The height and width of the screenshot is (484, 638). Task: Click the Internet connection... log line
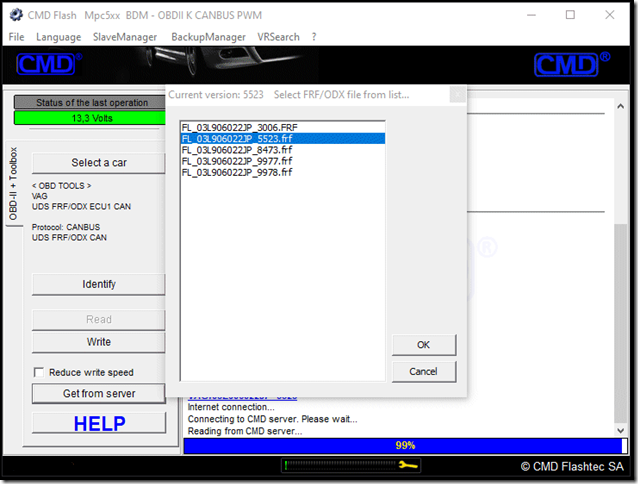tap(231, 407)
